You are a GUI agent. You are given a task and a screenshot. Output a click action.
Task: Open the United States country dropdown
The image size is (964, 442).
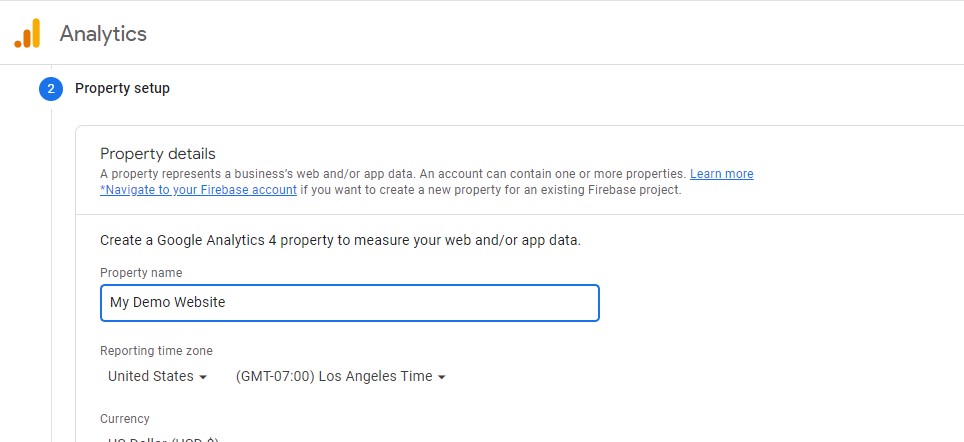pos(157,376)
